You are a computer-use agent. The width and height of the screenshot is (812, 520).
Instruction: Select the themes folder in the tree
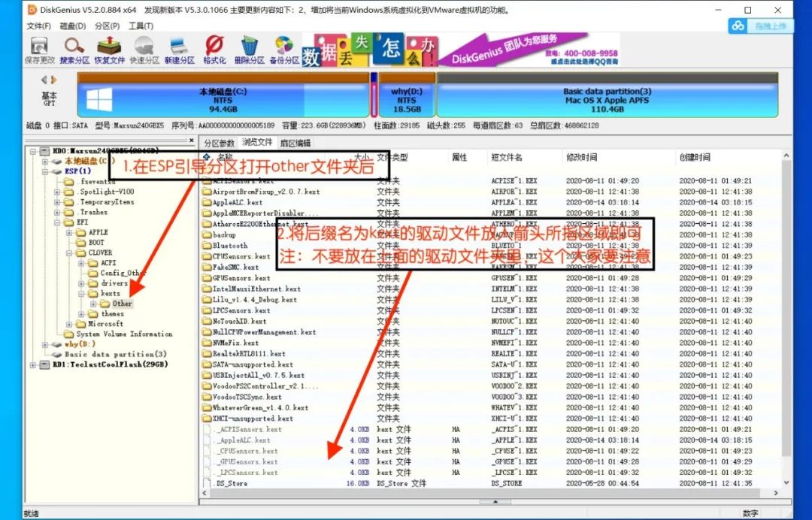click(x=112, y=314)
